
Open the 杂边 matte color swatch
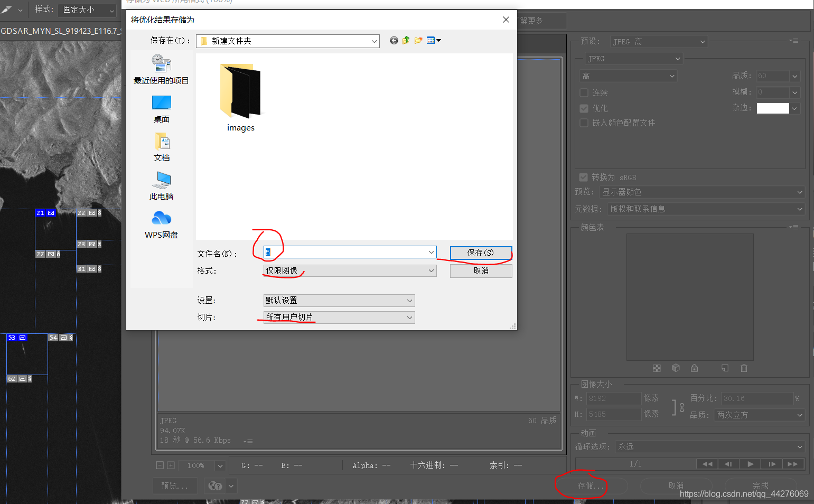pos(773,108)
